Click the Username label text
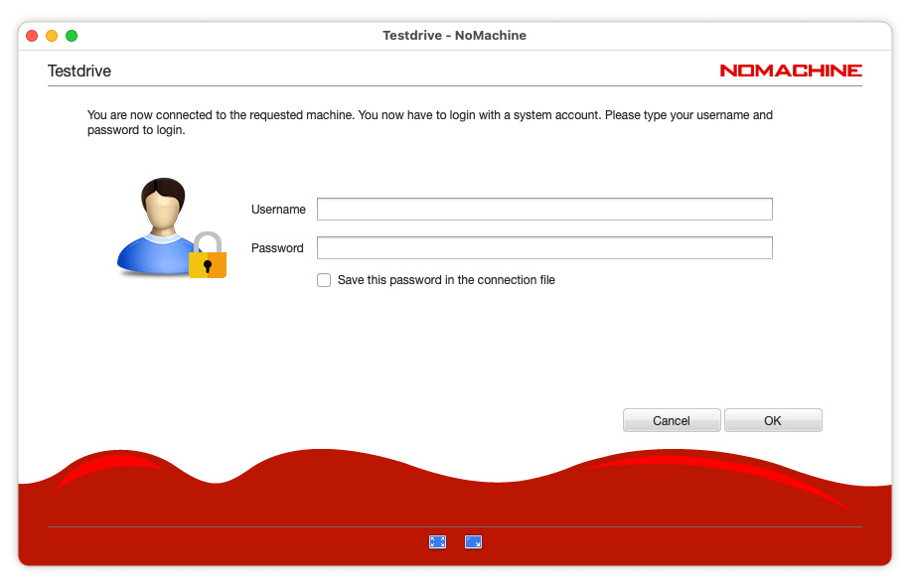Image resolution: width=910 pixels, height=588 pixels. click(x=278, y=210)
